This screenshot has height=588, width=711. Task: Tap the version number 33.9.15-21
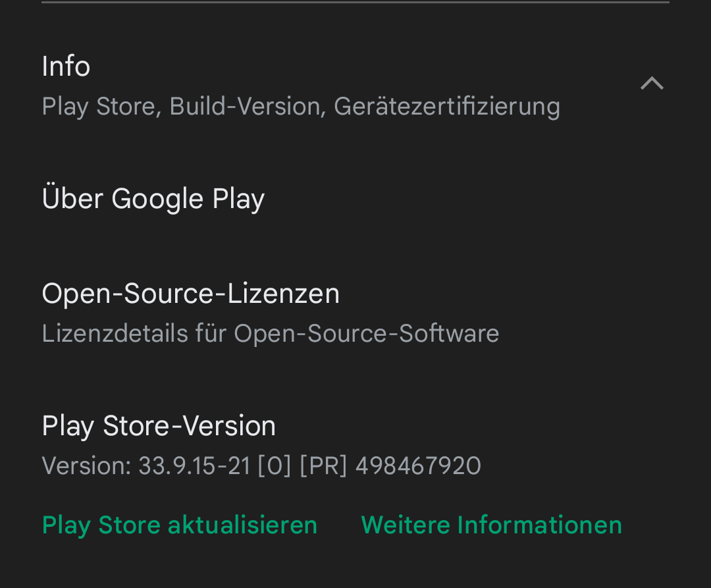pos(194,466)
